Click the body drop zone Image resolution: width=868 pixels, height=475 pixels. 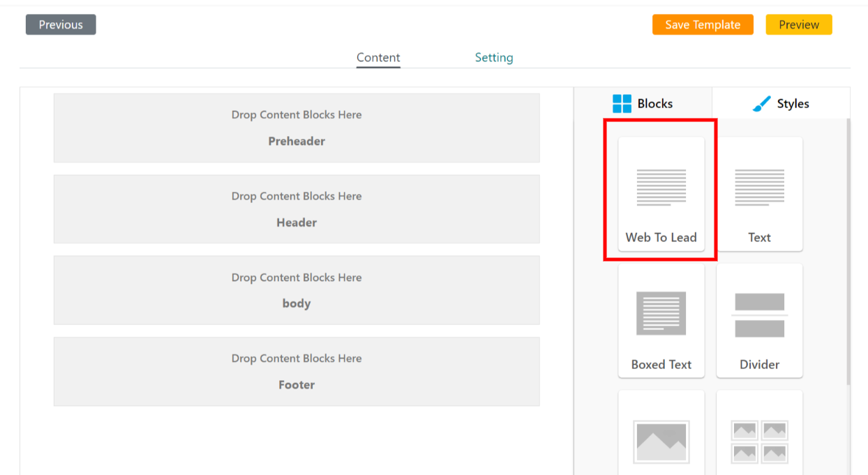297,290
